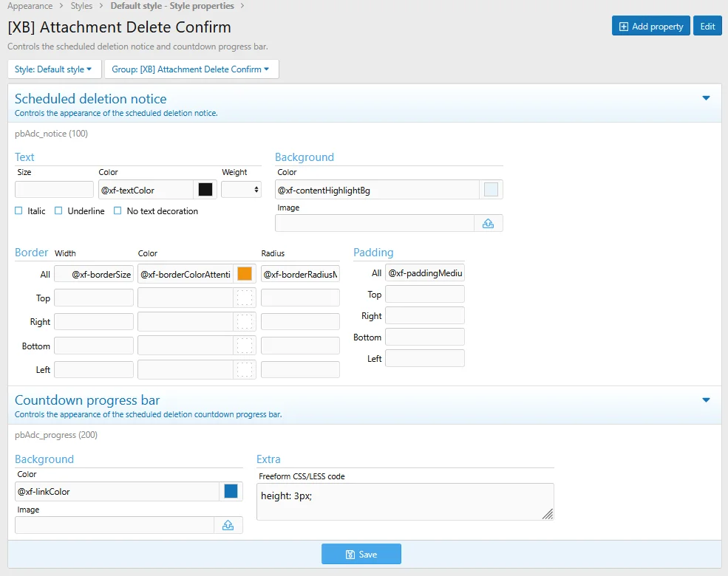
Task: Click the Border All width field
Action: pyautogui.click(x=94, y=274)
